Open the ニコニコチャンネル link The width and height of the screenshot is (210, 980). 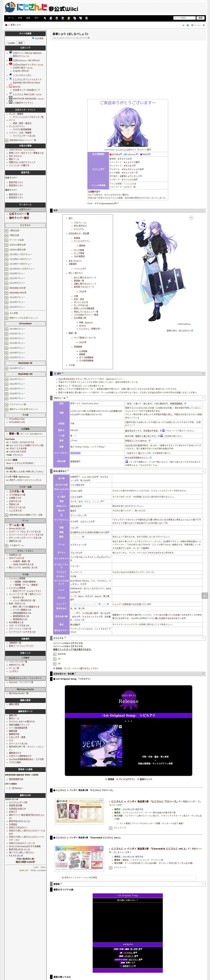tap(22, 75)
